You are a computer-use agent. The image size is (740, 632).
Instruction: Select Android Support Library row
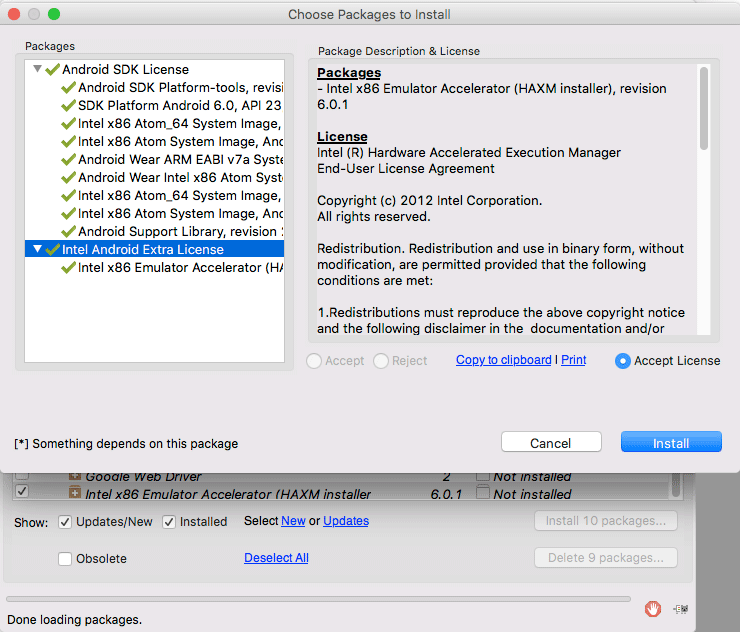coord(180,231)
